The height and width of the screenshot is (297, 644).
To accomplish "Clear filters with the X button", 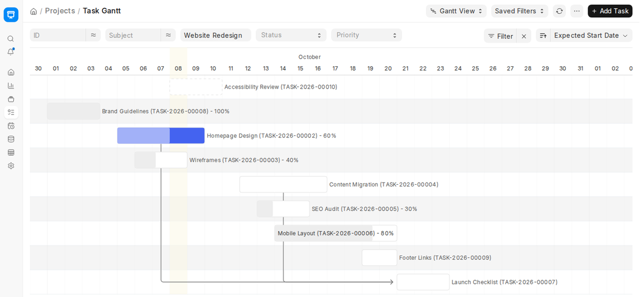I will [x=524, y=36].
